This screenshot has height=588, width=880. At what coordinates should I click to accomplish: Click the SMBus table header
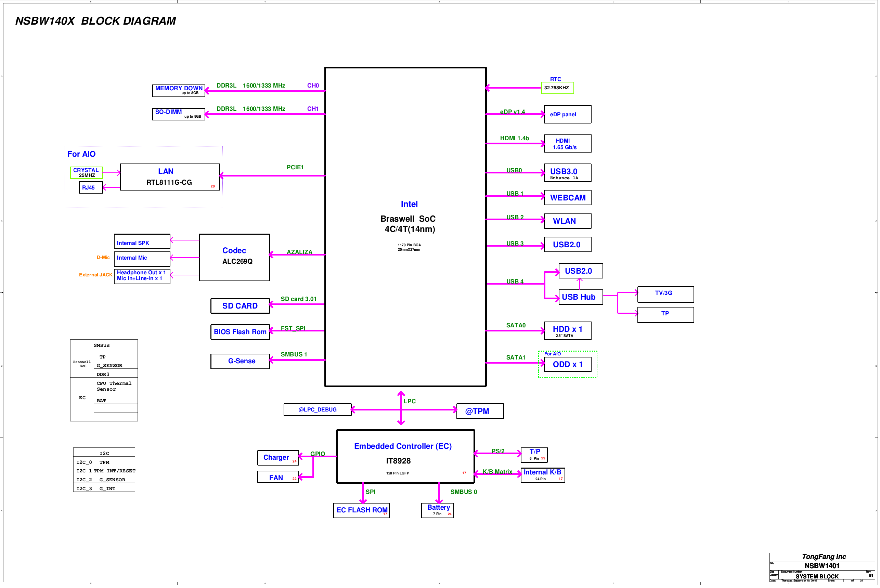[x=104, y=345]
